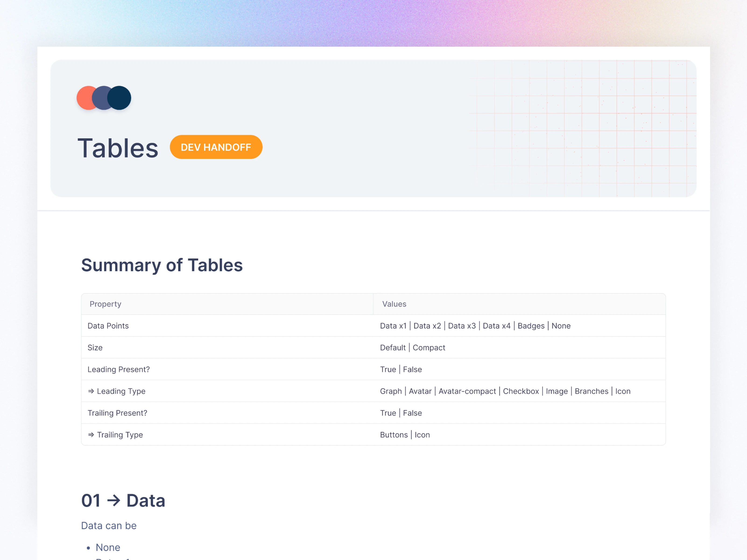Image resolution: width=747 pixels, height=560 pixels.
Task: Click the middle slate-blue logo circle
Action: (x=100, y=98)
